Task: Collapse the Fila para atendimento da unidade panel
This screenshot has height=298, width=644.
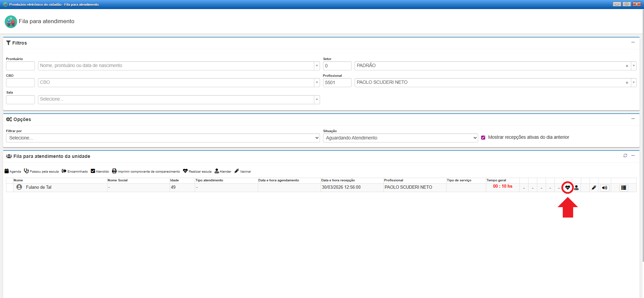Action: 633,156
